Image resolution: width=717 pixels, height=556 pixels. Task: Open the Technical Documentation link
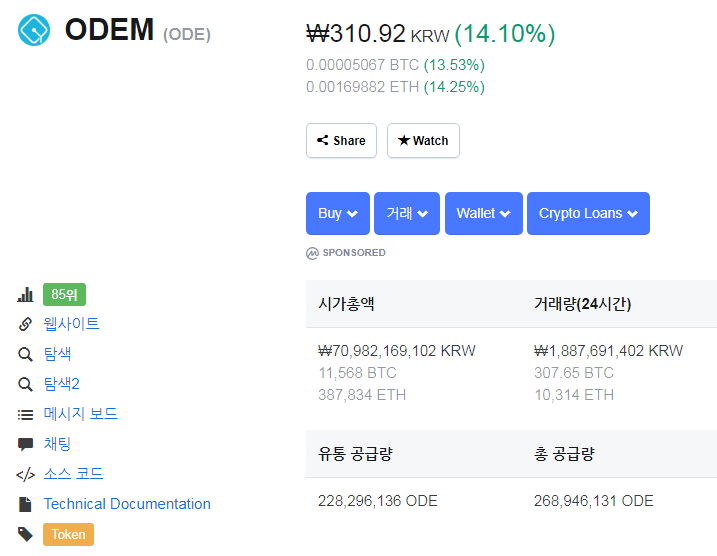click(127, 504)
